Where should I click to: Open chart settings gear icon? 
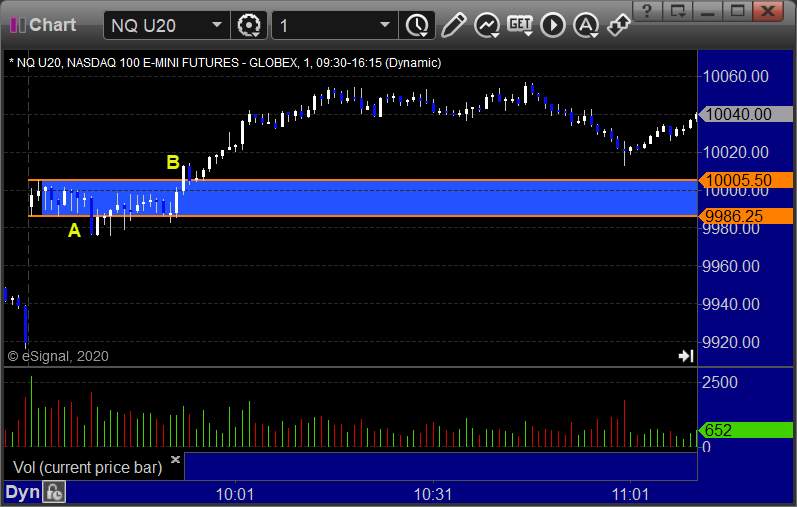point(249,25)
